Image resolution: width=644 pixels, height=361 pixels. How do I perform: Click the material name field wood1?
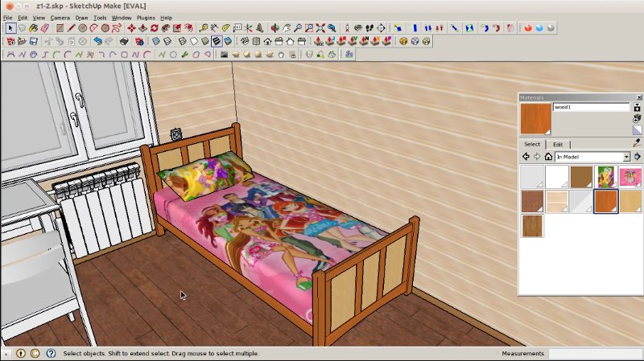591,107
